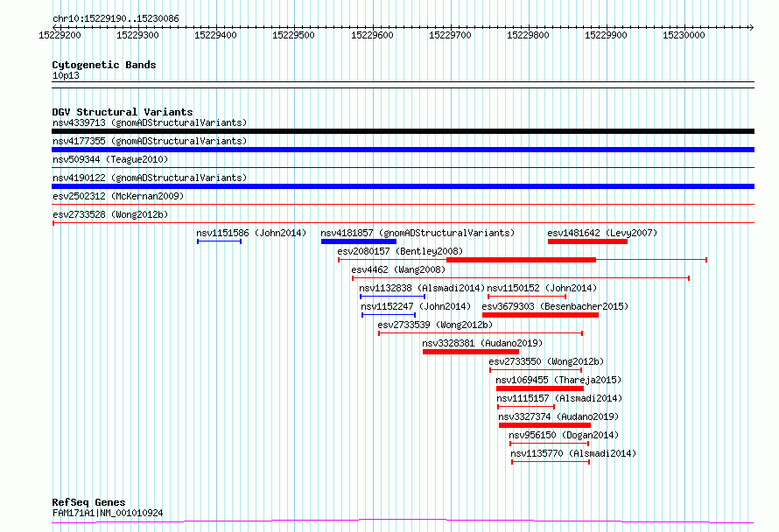This screenshot has width=779, height=532.
Task: Open esv2733539 (Wong2012b) label
Action: [435, 325]
